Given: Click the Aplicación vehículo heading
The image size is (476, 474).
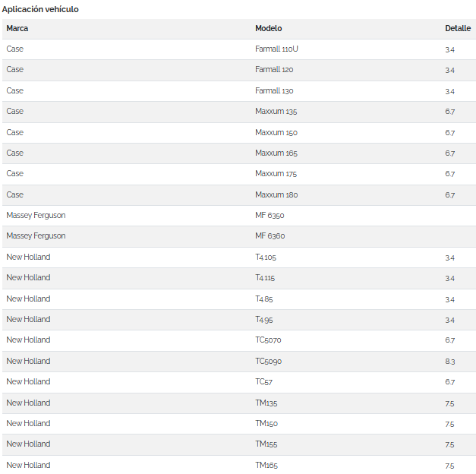Looking at the screenshot, I should [40, 9].
